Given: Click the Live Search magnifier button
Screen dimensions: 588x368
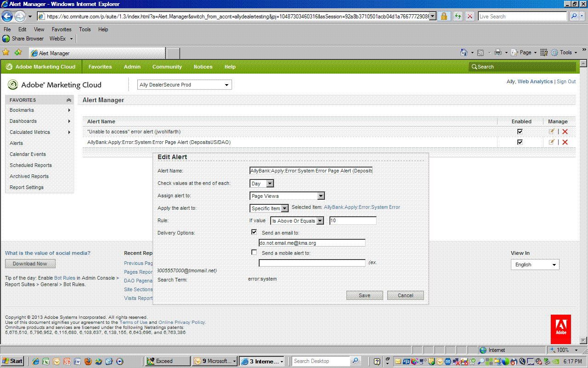Looking at the screenshot, I should (574, 16).
